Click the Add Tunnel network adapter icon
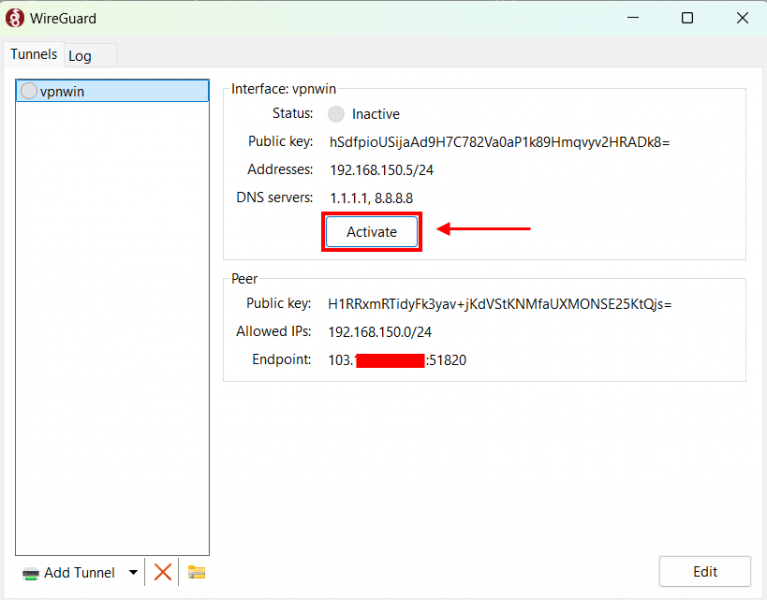The height and width of the screenshot is (600, 767). pyautogui.click(x=31, y=574)
